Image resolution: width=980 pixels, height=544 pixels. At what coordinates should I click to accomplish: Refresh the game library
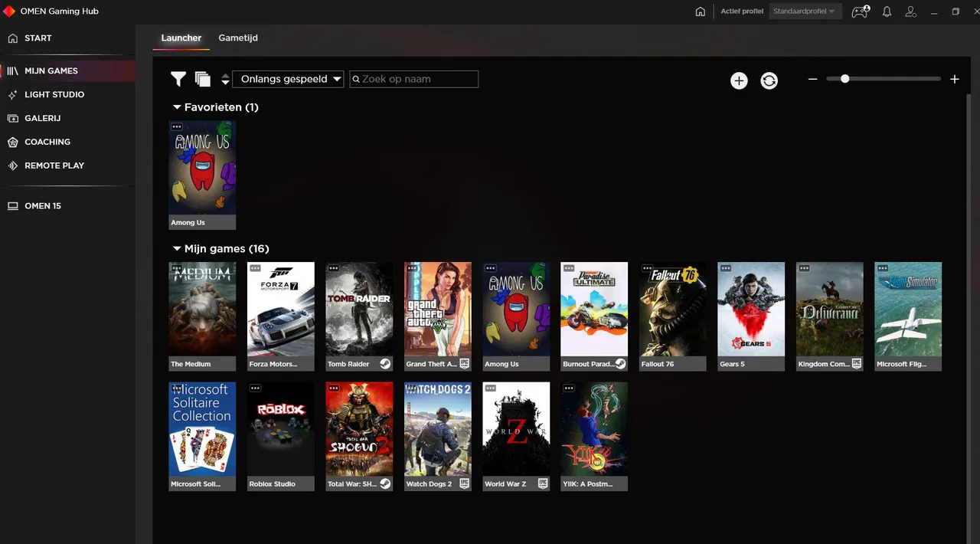click(769, 80)
